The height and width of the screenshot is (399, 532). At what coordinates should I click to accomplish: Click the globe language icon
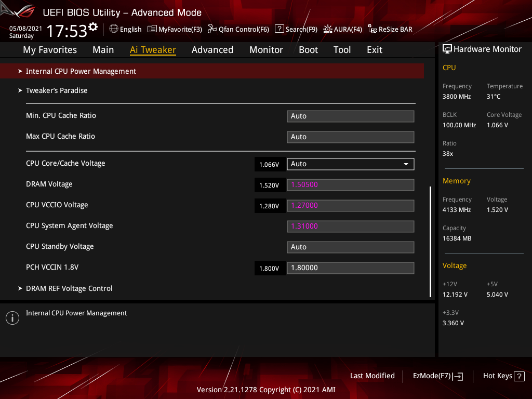pos(114,29)
